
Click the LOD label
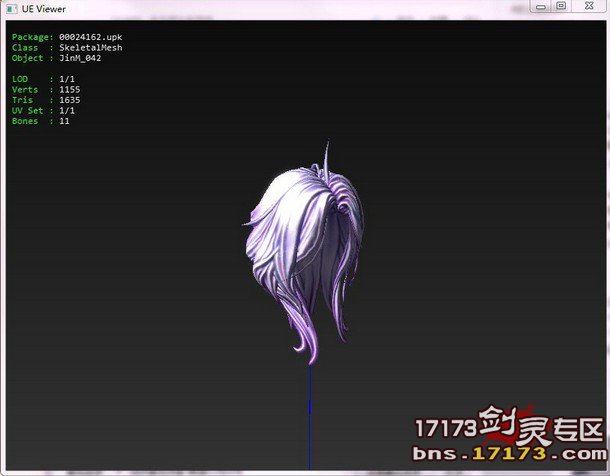tap(20, 79)
